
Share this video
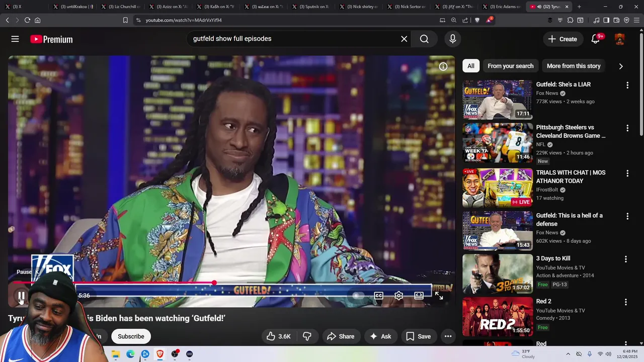click(341, 336)
